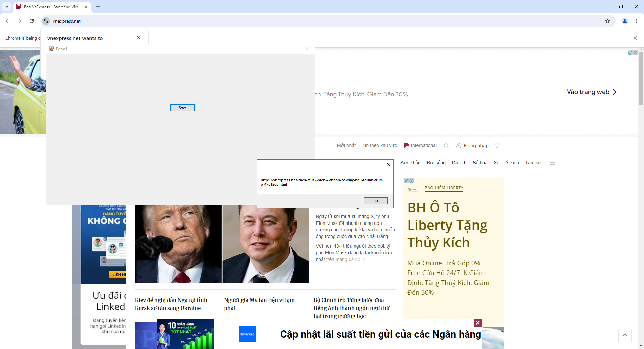This screenshot has height=349, width=644.
Task: Expand the hamburger menu of all categories
Action: 553,163
